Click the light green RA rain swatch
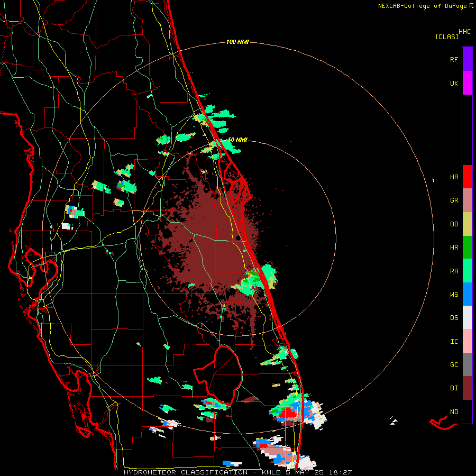This screenshot has height=476, width=476. pyautogui.click(x=467, y=271)
